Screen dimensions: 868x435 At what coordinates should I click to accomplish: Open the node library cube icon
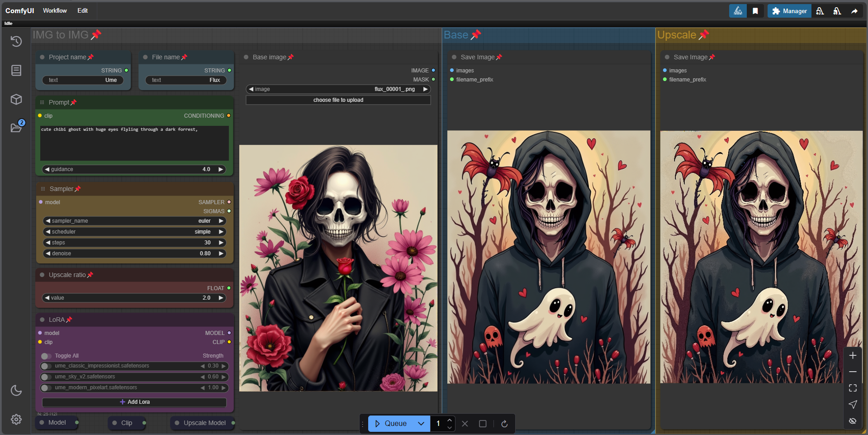[x=16, y=99]
